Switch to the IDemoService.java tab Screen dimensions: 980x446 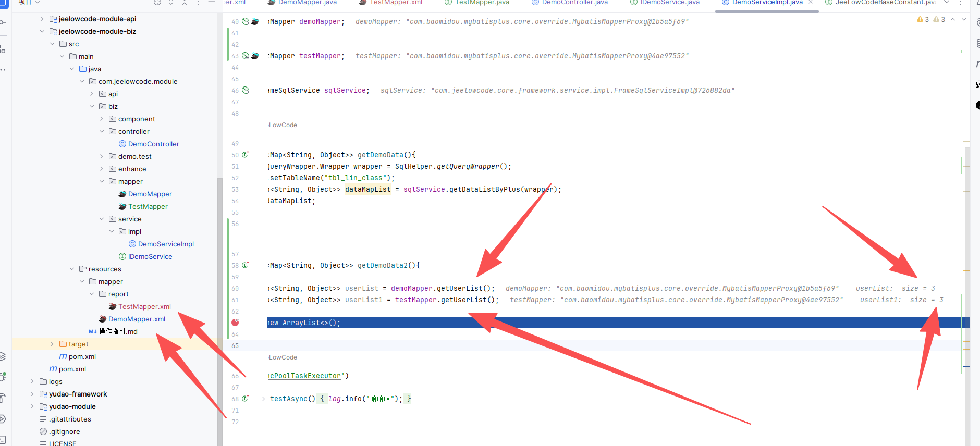(669, 3)
